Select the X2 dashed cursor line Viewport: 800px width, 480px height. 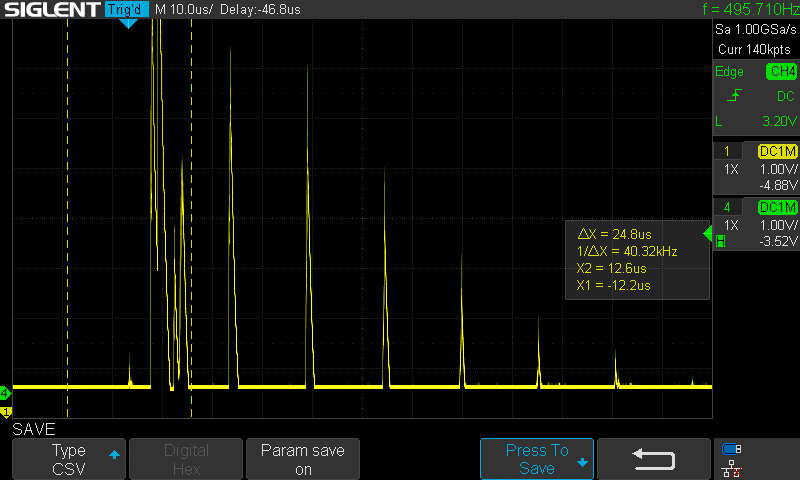point(191,218)
